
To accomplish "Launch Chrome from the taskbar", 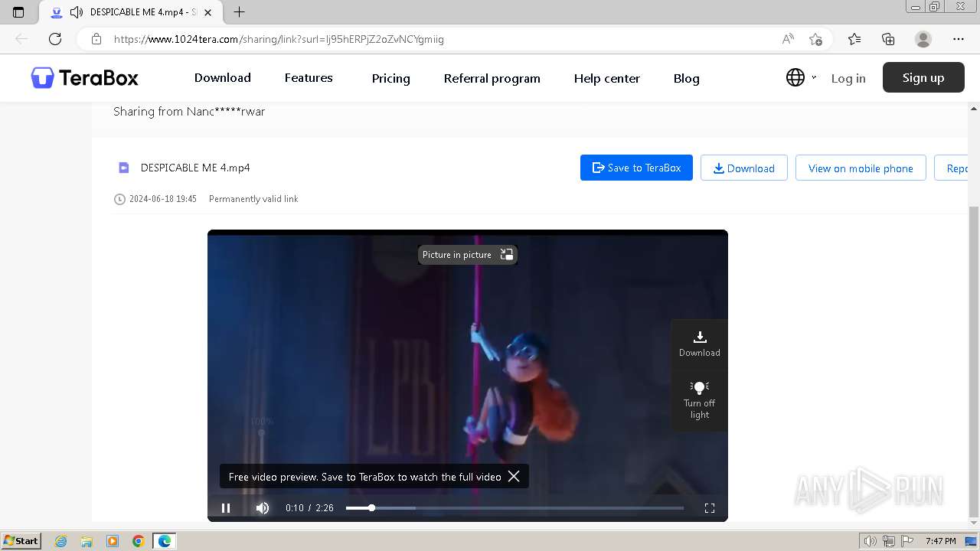I will 139,541.
